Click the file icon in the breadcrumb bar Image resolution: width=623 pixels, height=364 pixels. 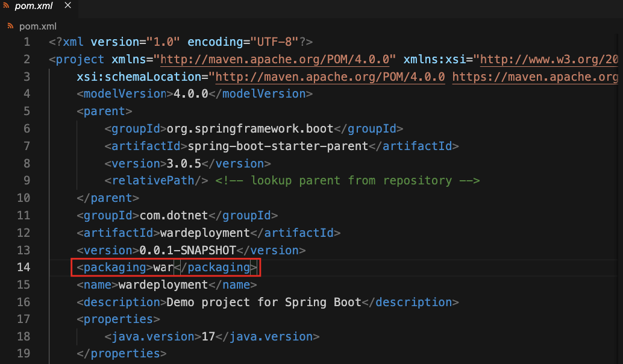pos(10,27)
